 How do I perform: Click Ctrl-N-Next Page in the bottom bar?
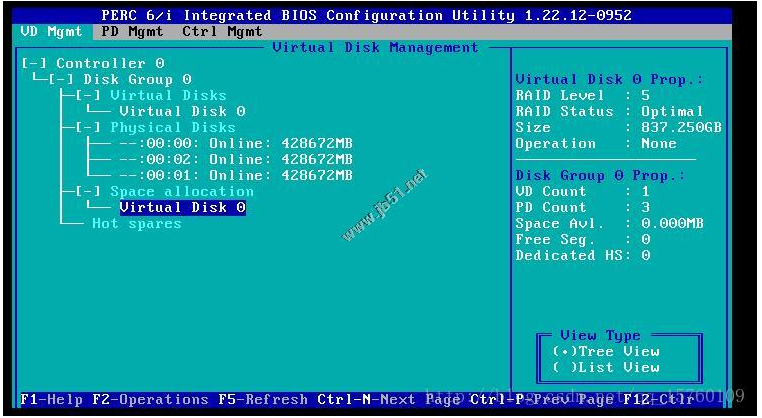point(389,400)
